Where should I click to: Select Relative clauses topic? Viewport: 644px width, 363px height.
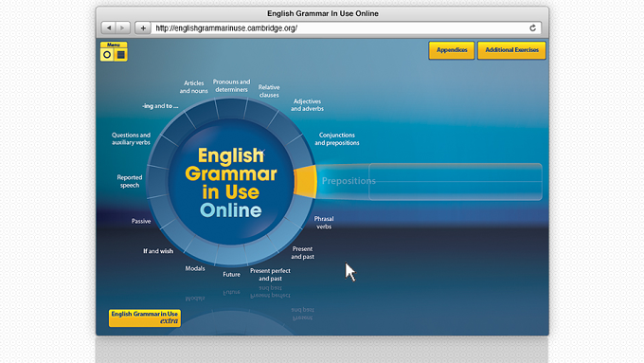click(x=269, y=91)
